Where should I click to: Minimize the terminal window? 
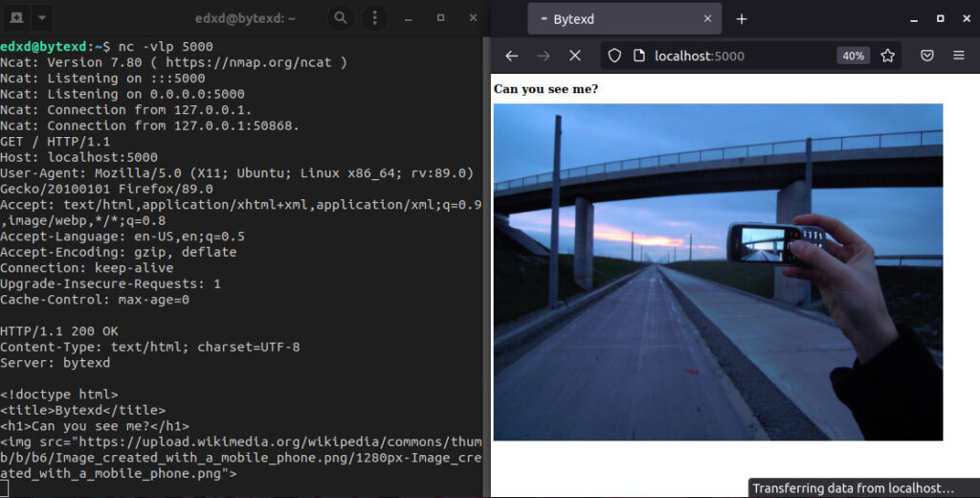[408, 19]
